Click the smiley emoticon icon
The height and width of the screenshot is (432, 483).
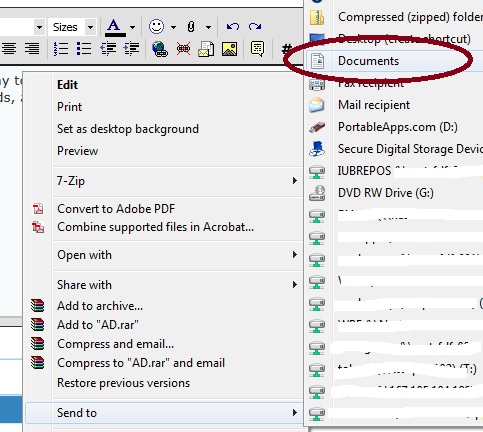tap(156, 27)
